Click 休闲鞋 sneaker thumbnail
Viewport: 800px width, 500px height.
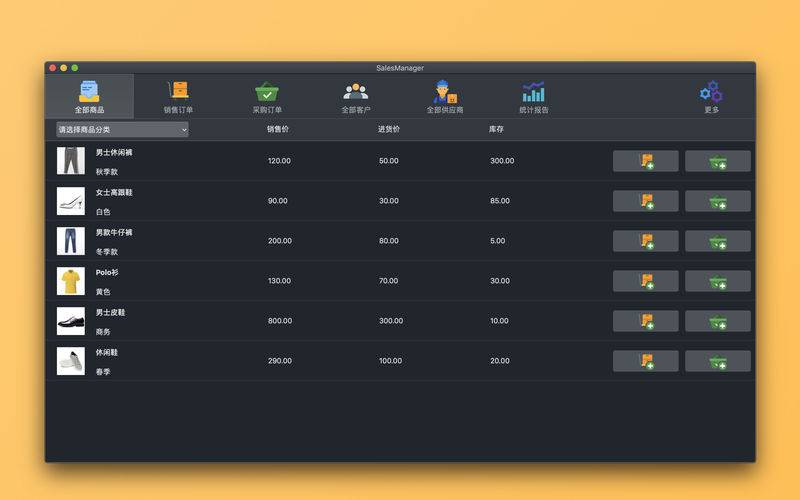71,361
